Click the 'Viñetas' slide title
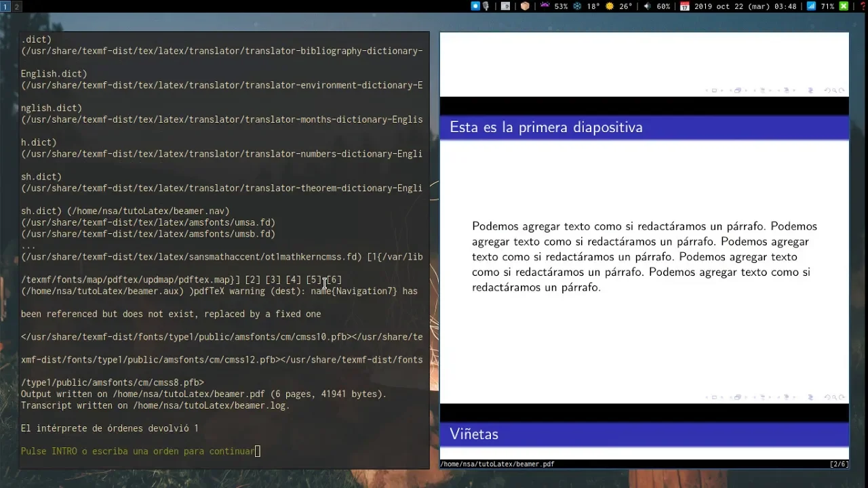Screen dimensions: 868x488 (x=474, y=434)
